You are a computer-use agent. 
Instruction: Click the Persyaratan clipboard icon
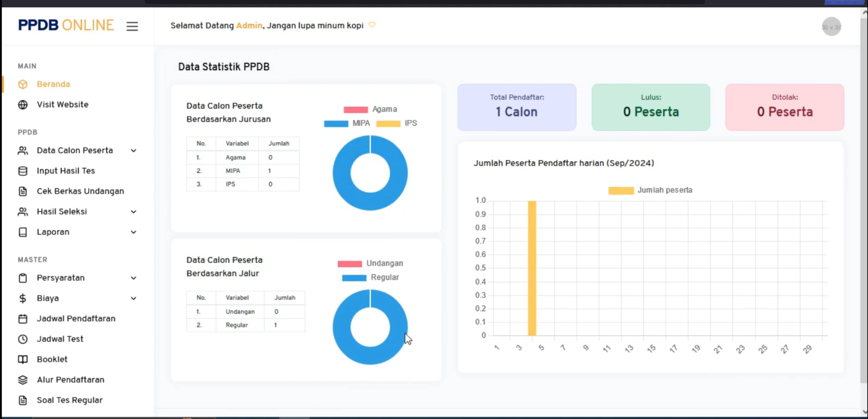click(x=23, y=278)
